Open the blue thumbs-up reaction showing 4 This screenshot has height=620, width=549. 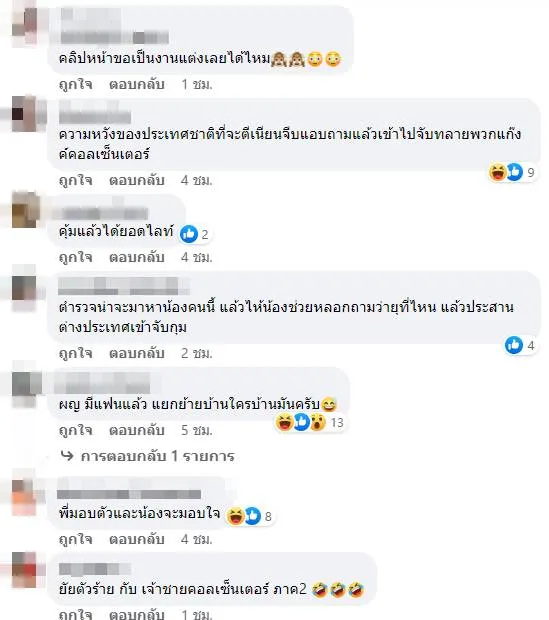pos(514,345)
